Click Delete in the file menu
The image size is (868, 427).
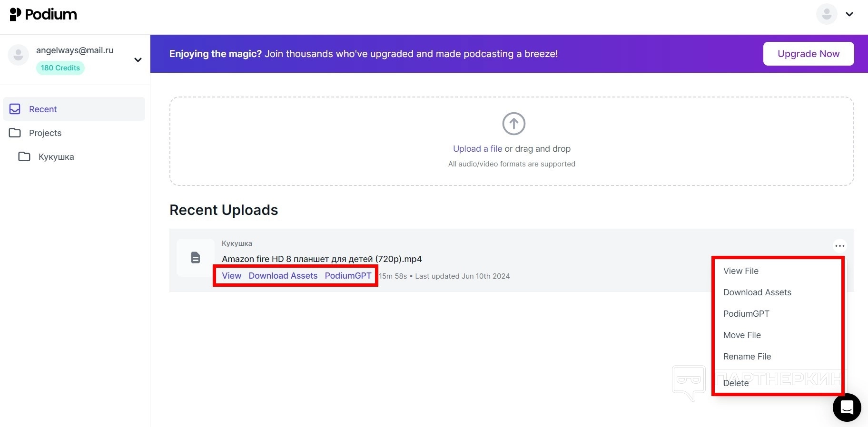[x=736, y=383]
